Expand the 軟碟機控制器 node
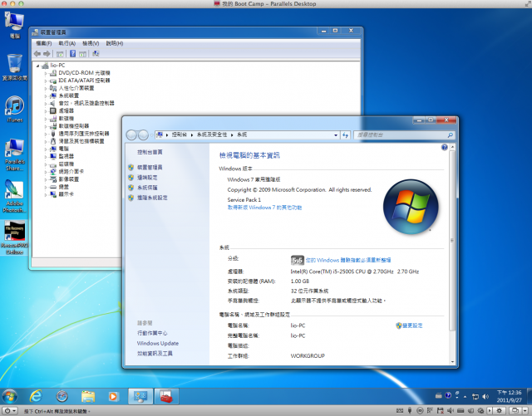Screen dimensions: 532x416 46,126
